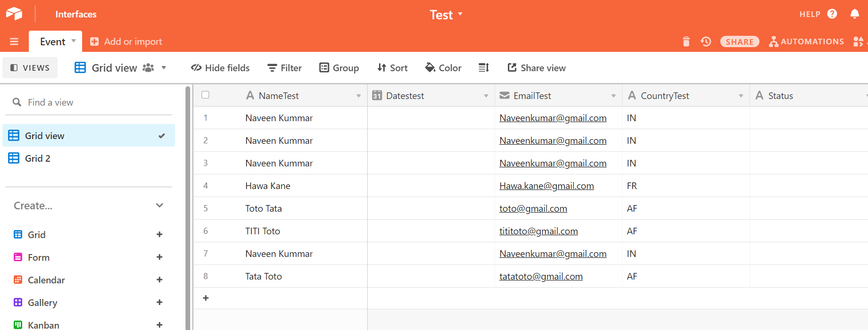Open the Event table dropdown arrow
The height and width of the screenshot is (330, 868).
[x=74, y=41]
